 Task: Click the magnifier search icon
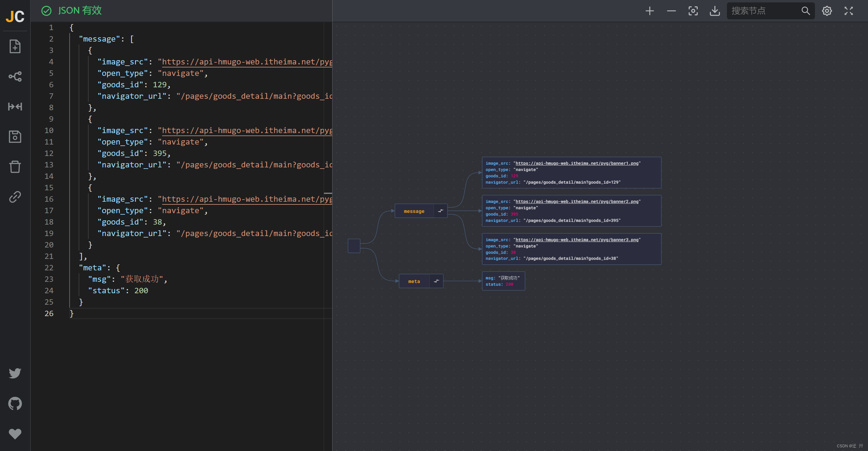click(805, 11)
